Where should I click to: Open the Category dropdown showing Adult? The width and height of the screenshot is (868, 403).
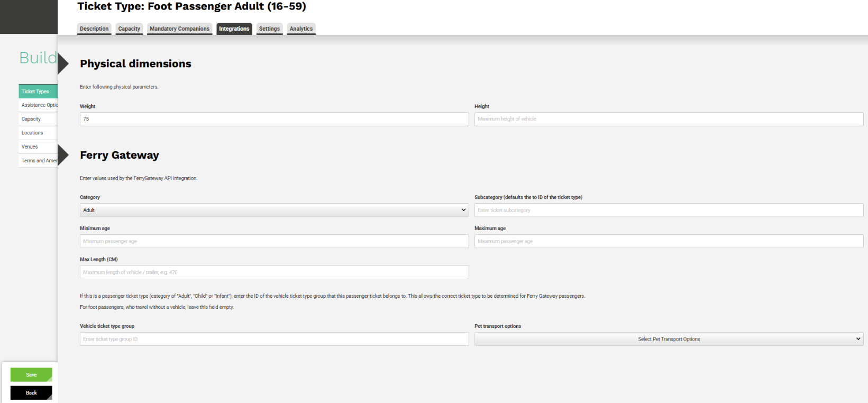pyautogui.click(x=274, y=210)
